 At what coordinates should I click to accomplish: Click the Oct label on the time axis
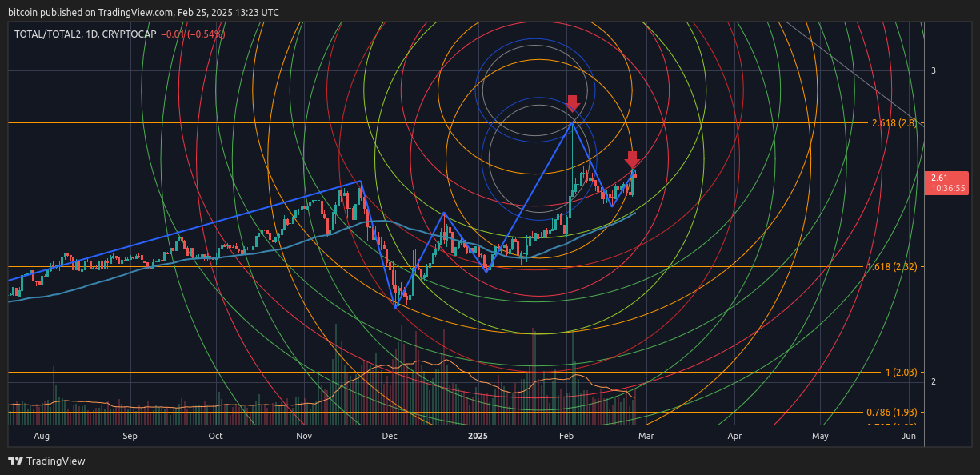(x=215, y=437)
